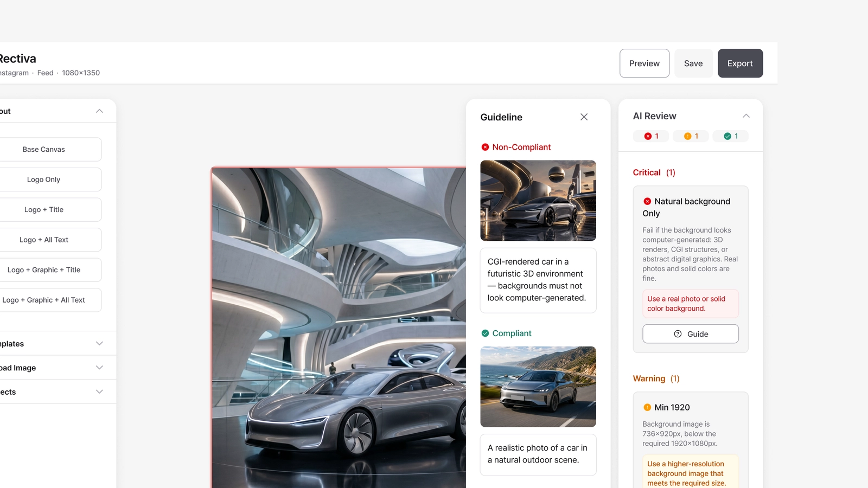Viewport: 868px width, 488px height.
Task: Click the green passed count badge
Action: click(x=730, y=136)
